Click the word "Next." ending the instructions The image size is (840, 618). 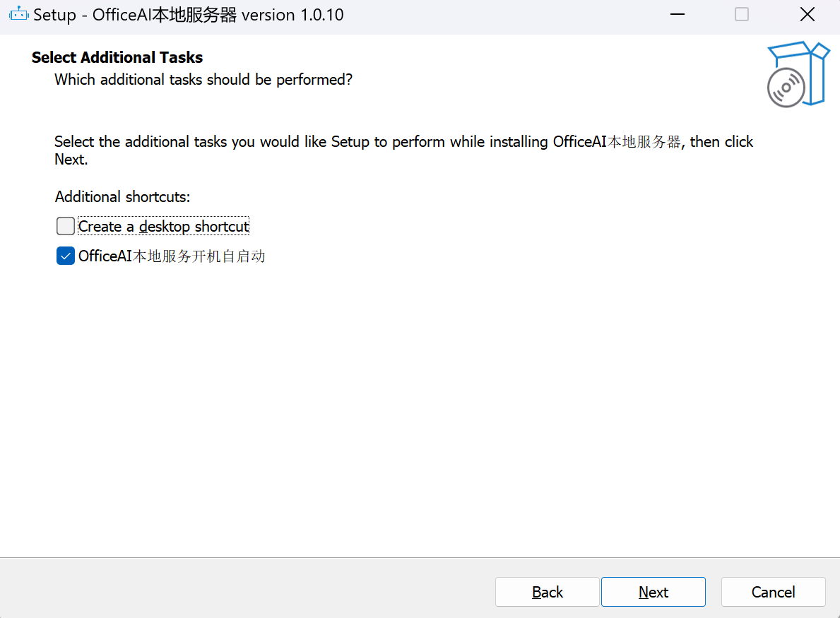pos(71,159)
